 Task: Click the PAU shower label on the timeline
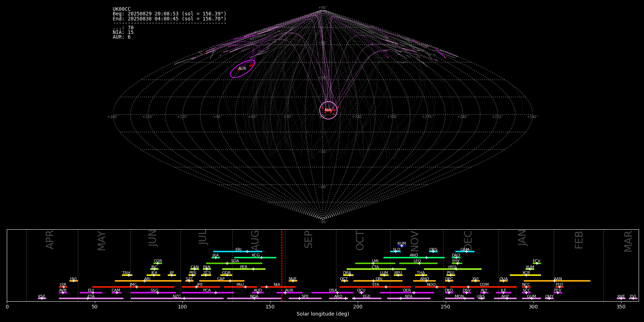(240, 285)
